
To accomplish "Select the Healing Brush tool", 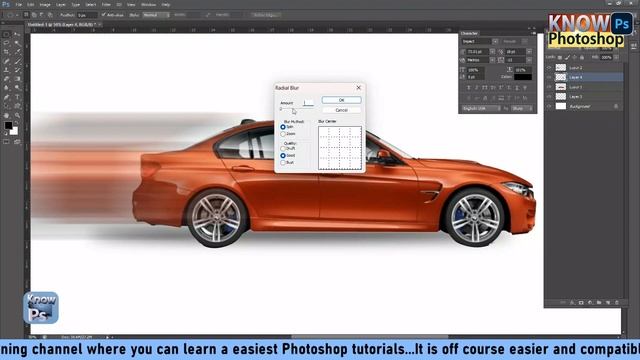I will (6, 61).
